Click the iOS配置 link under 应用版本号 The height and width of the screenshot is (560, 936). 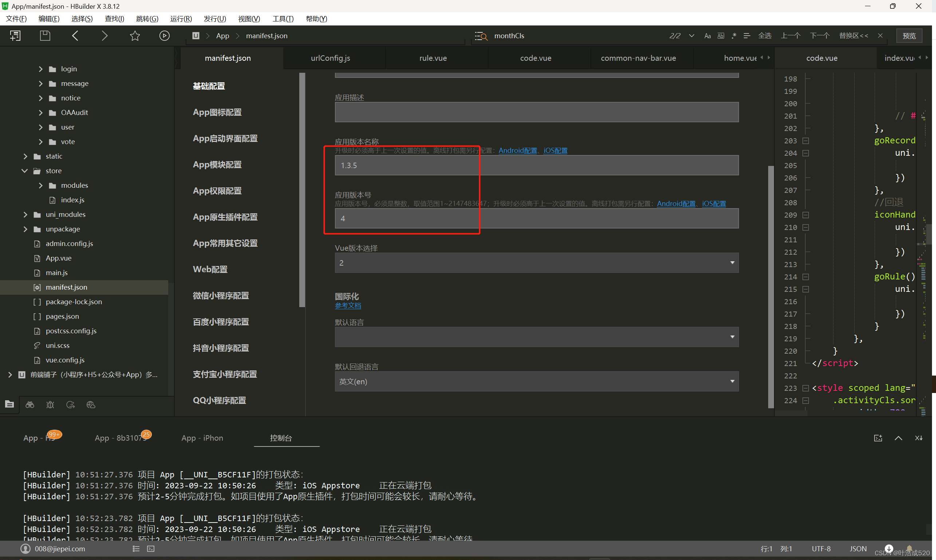pos(714,203)
